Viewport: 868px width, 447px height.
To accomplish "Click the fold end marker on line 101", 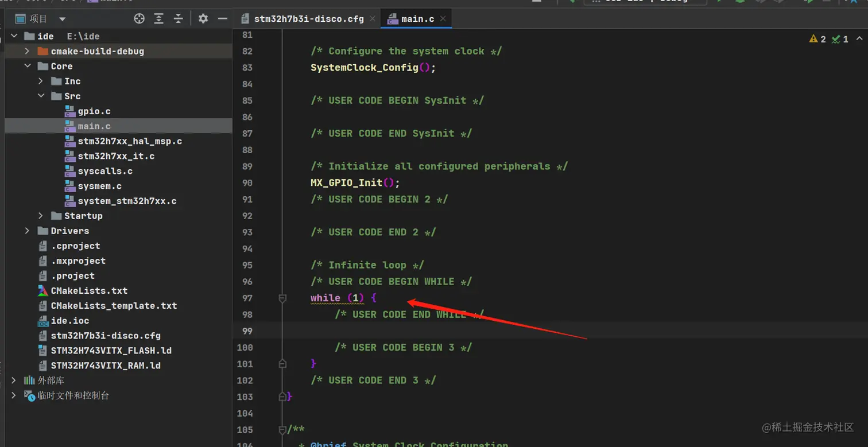I will tap(282, 364).
